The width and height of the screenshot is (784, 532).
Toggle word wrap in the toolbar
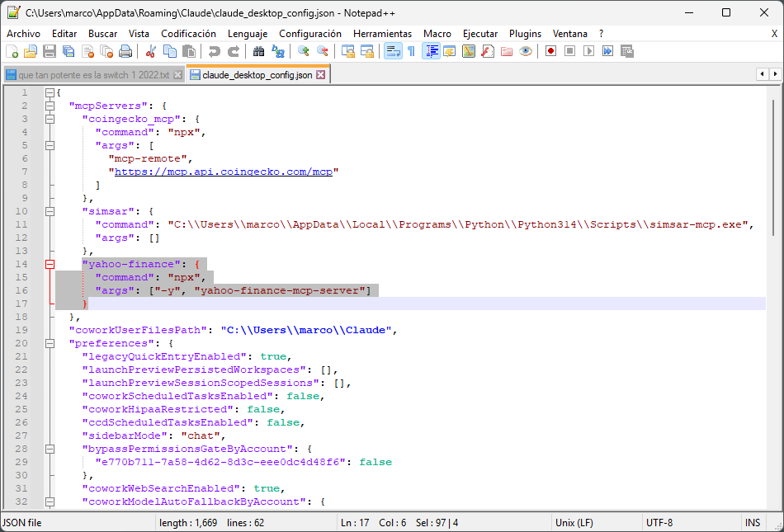tap(393, 51)
